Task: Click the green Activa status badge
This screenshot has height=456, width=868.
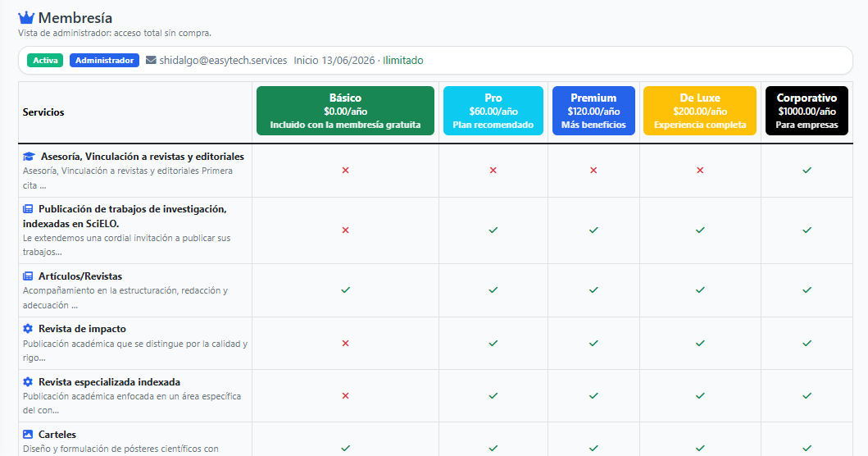Action: pyautogui.click(x=45, y=61)
